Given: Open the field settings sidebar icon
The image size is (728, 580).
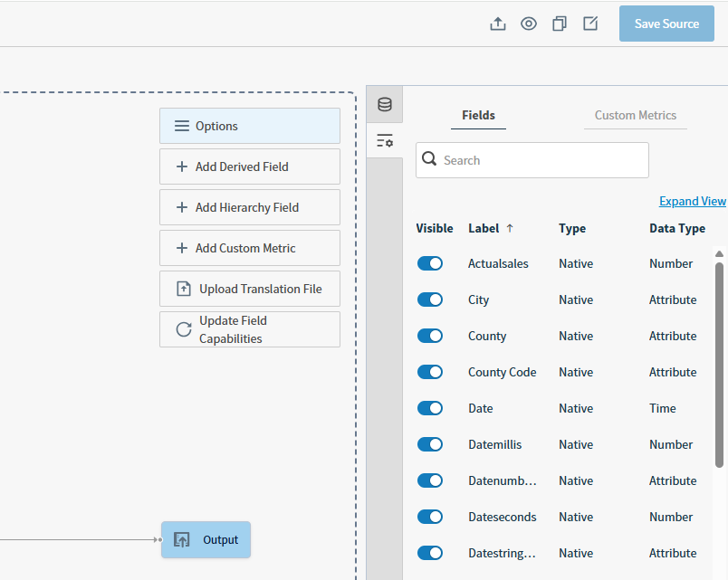Looking at the screenshot, I should pos(385,140).
